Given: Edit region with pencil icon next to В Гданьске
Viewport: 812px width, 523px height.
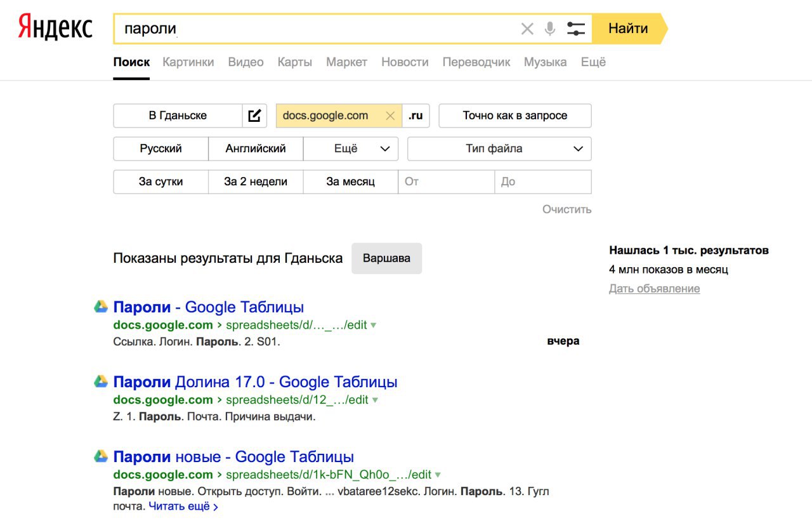Looking at the screenshot, I should tap(254, 116).
